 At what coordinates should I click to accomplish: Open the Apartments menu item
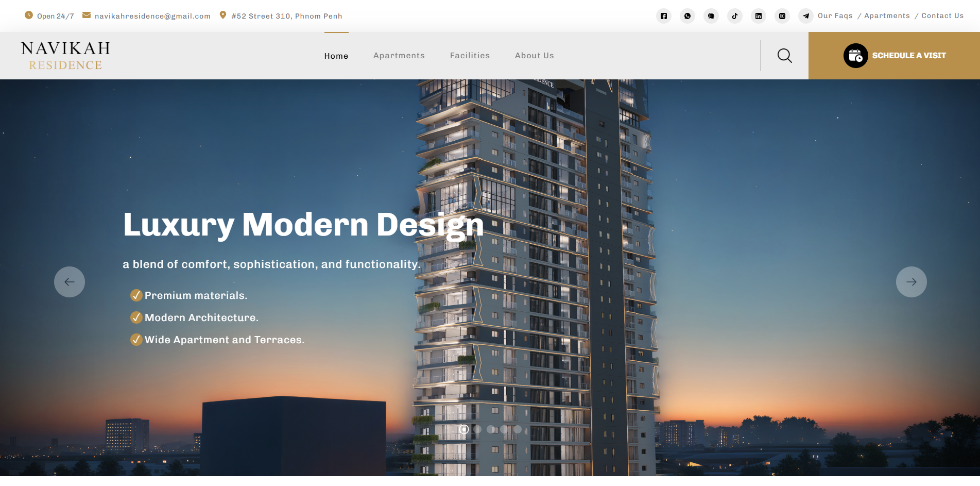coord(399,56)
